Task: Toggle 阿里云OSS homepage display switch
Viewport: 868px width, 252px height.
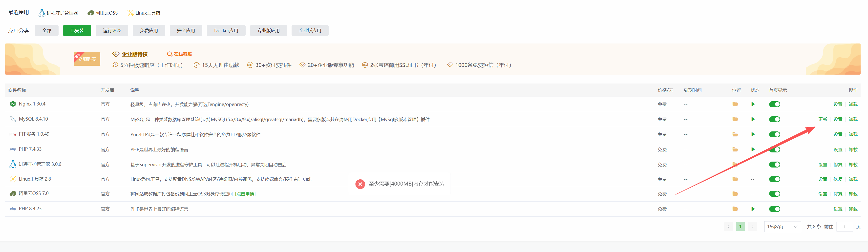Action: click(x=774, y=194)
